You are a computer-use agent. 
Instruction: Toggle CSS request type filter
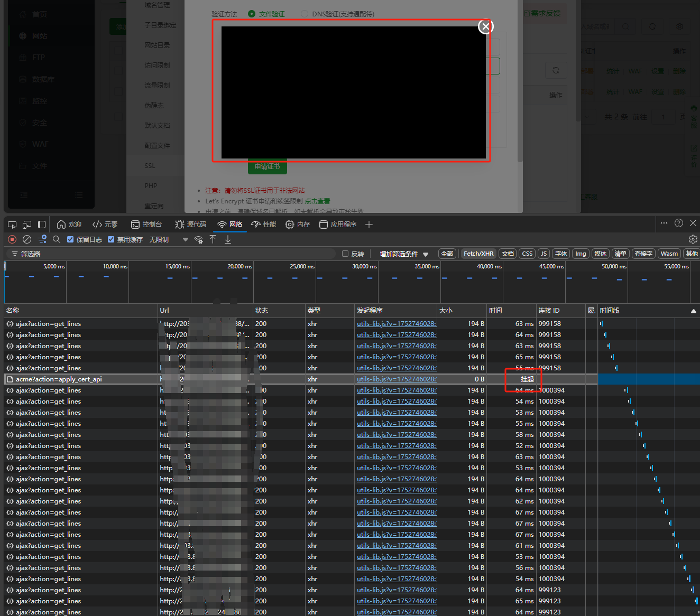click(x=527, y=254)
